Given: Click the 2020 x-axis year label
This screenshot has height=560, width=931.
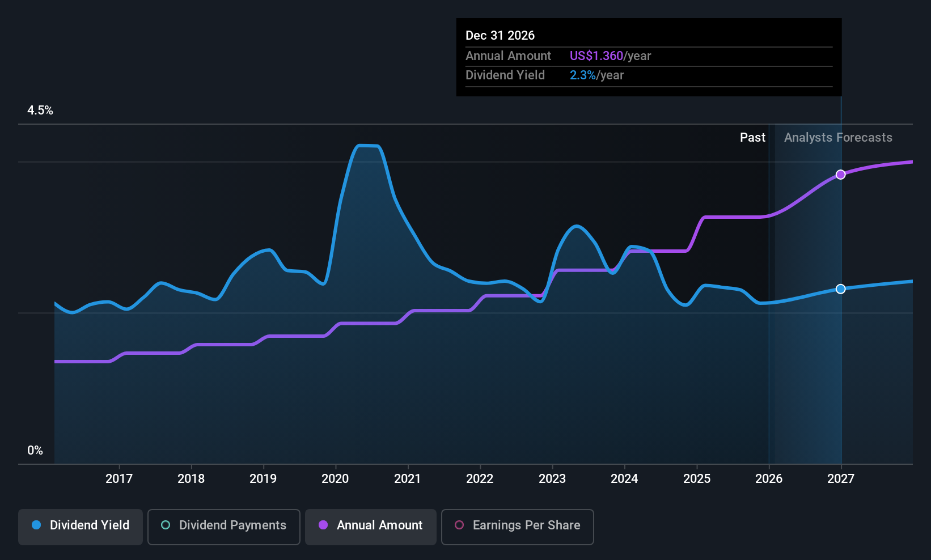Looking at the screenshot, I should tap(335, 479).
